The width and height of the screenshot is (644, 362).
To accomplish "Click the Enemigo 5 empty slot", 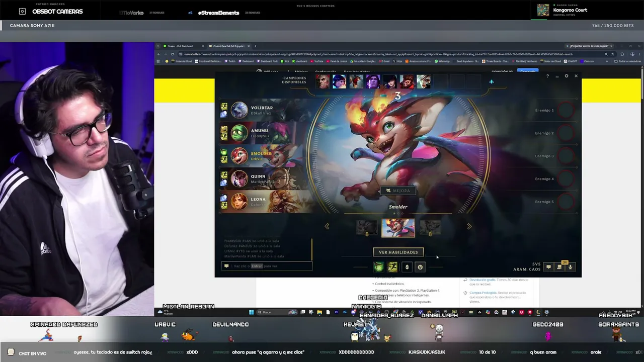I will click(566, 202).
